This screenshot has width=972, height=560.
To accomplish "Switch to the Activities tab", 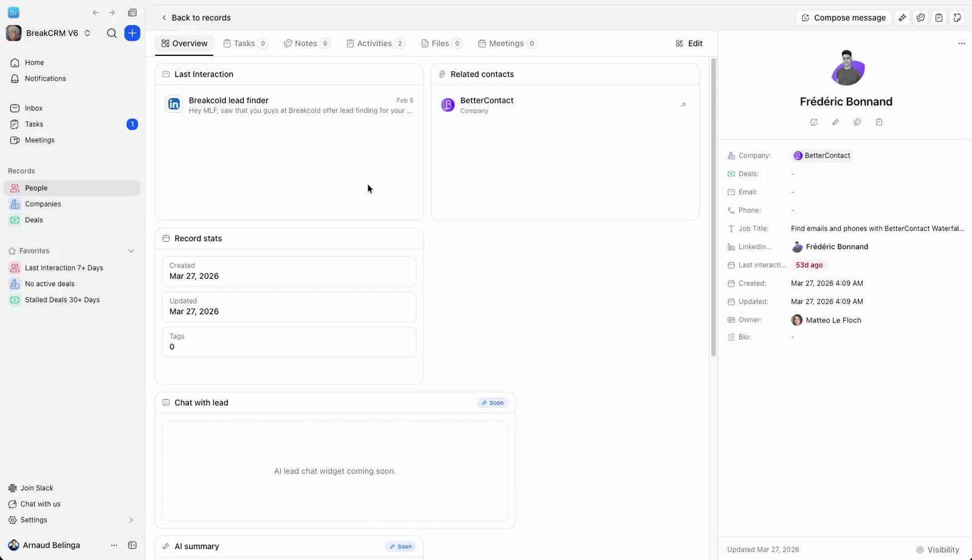I will [375, 44].
